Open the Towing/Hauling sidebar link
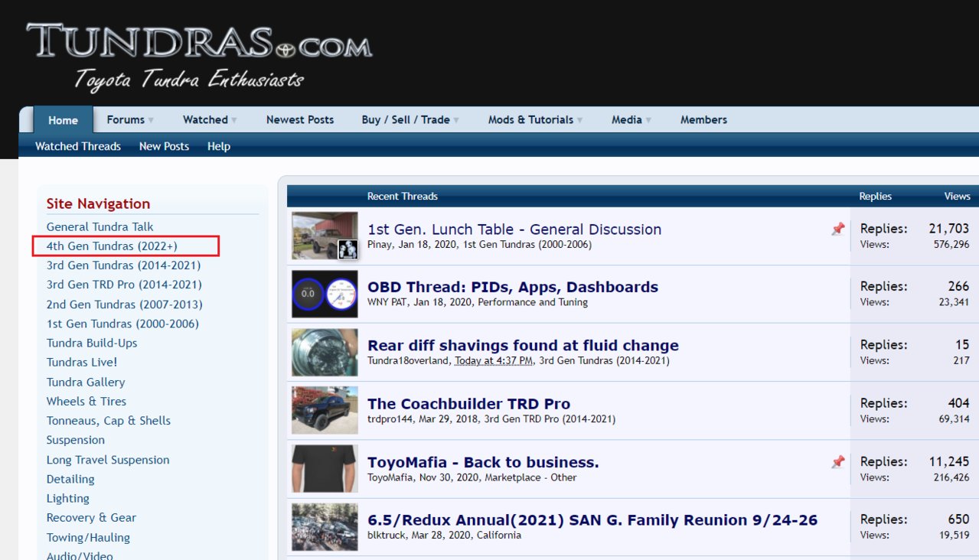The width and height of the screenshot is (979, 560). [x=88, y=537]
